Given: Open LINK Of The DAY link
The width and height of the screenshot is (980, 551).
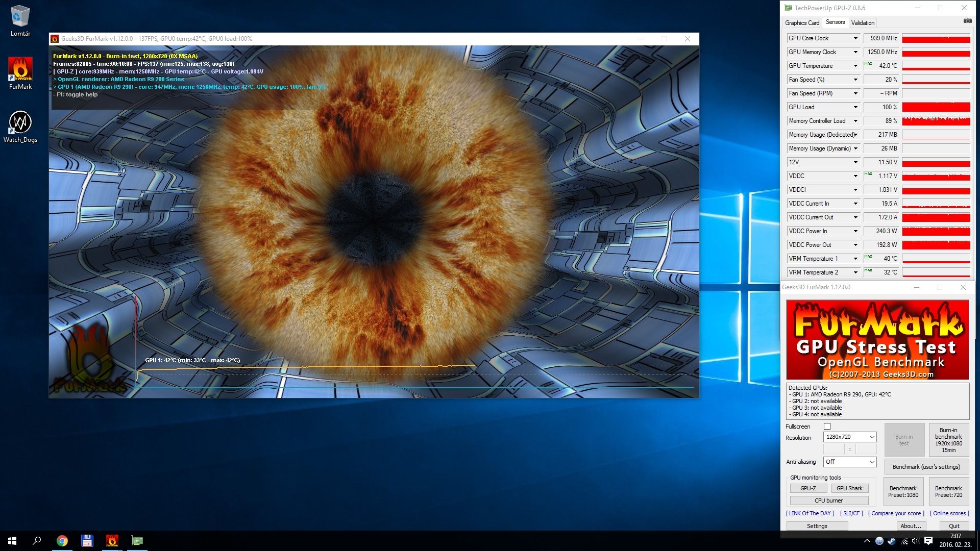Looking at the screenshot, I should click(x=810, y=513).
